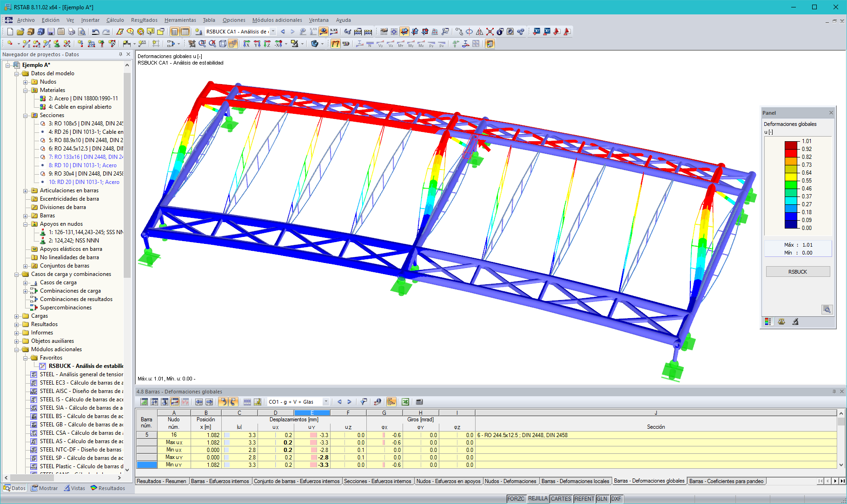847x504 pixels.
Task: Open the Archivo menu
Action: (26, 20)
